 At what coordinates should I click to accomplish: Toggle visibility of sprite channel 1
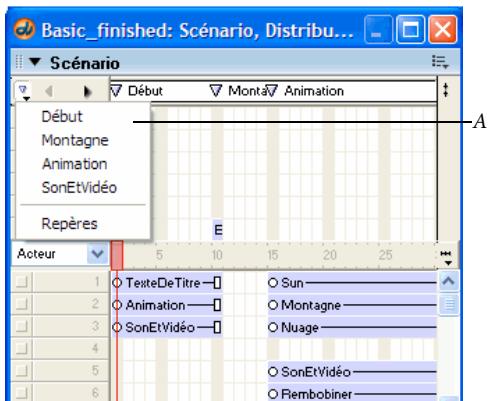21,282
